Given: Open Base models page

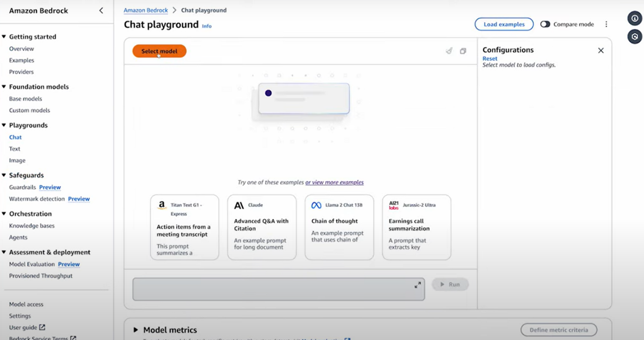Looking at the screenshot, I should pyautogui.click(x=26, y=99).
